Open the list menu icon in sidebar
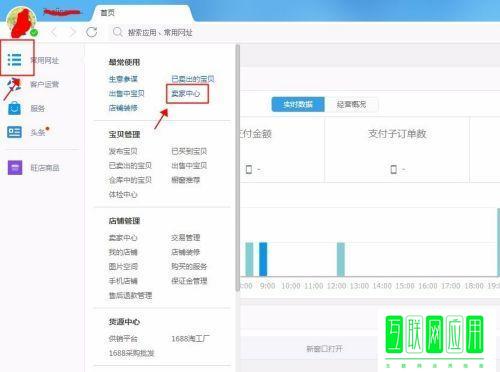Image resolution: width=500 pixels, height=372 pixels. coord(15,59)
